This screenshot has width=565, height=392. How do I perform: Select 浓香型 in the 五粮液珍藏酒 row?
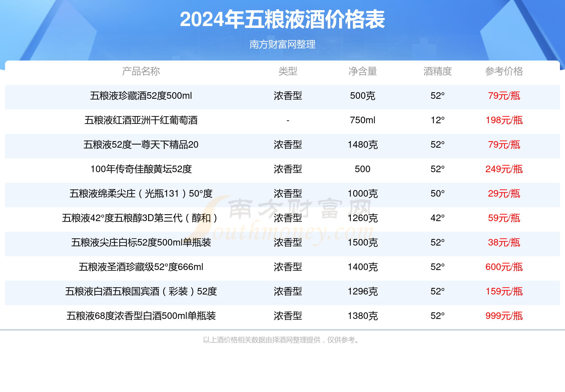[x=288, y=96]
